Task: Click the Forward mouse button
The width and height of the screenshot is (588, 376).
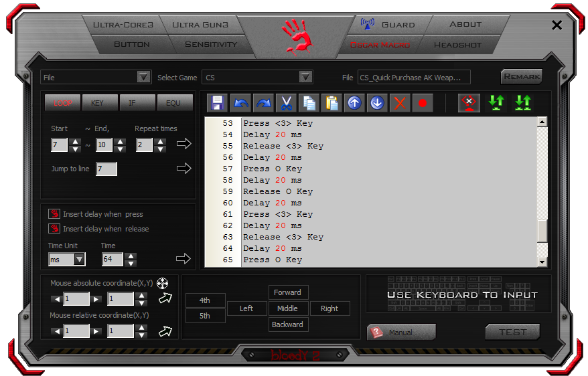Action: pos(287,292)
